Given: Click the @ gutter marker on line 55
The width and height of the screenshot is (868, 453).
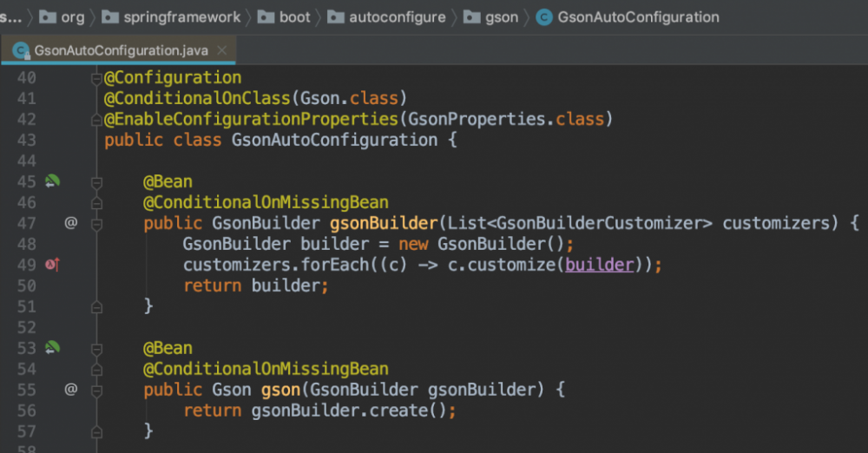Looking at the screenshot, I should 71,390.
